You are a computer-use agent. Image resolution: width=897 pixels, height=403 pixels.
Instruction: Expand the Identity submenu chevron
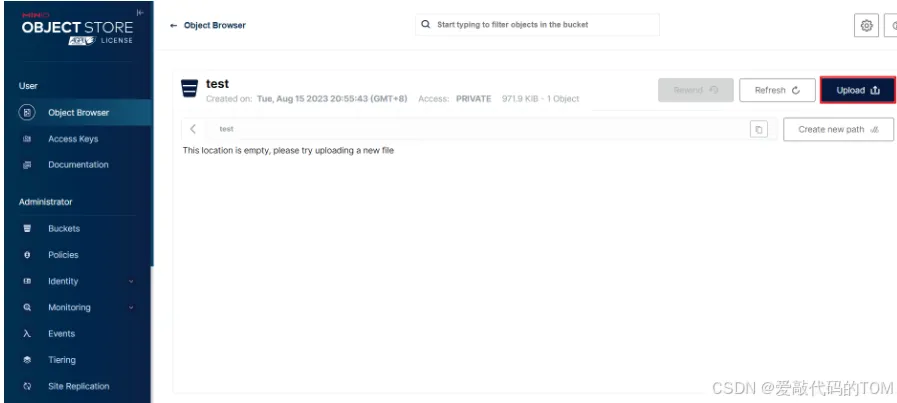click(131, 282)
